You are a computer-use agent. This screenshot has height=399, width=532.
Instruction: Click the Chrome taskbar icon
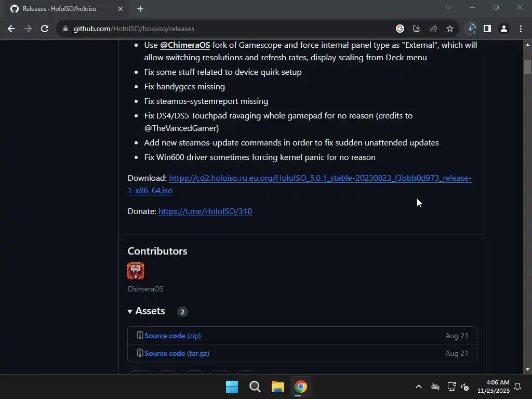[x=301, y=387]
